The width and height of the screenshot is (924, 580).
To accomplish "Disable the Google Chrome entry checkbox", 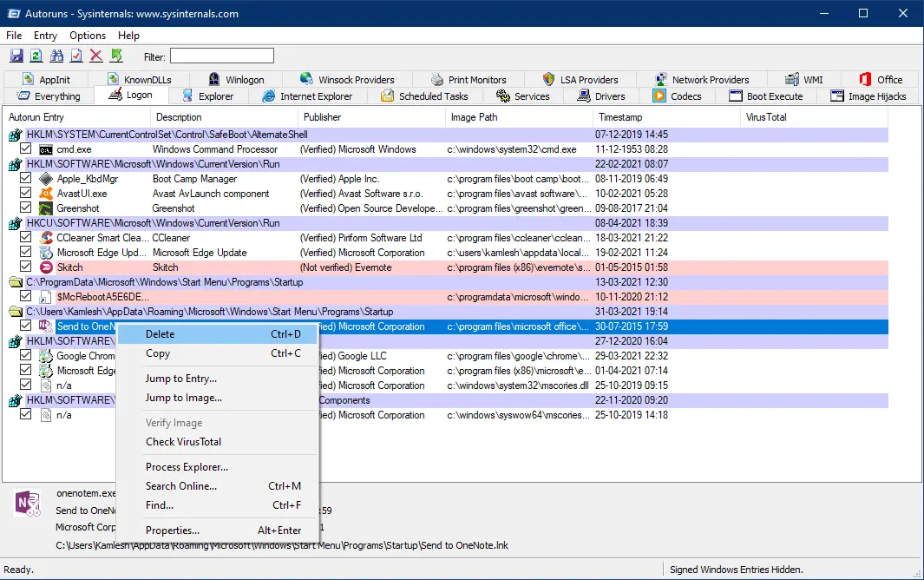I will pos(25,355).
